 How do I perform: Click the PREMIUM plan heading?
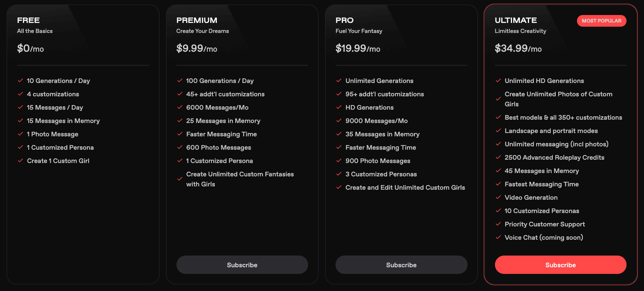pos(196,20)
